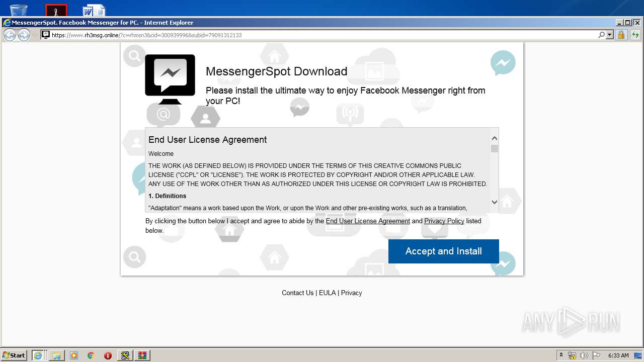This screenshot has height=362, width=644.
Task: Open the Action Center flag icon
Action: pos(596,355)
